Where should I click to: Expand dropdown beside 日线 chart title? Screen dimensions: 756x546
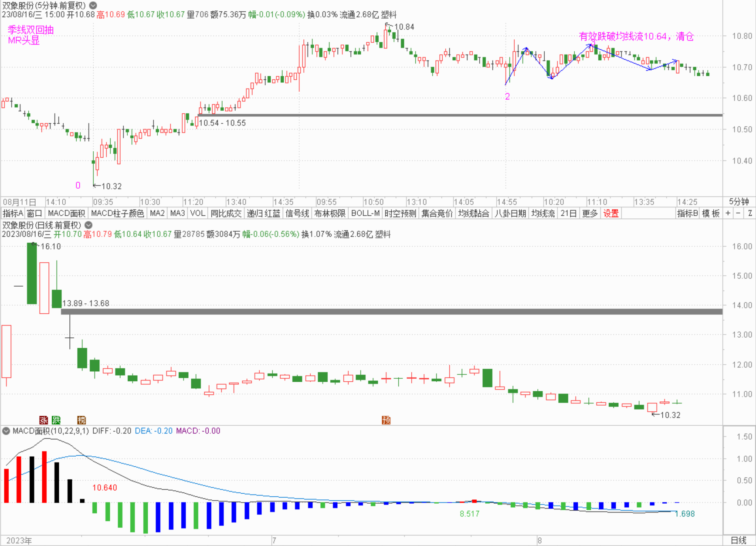[x=88, y=225]
